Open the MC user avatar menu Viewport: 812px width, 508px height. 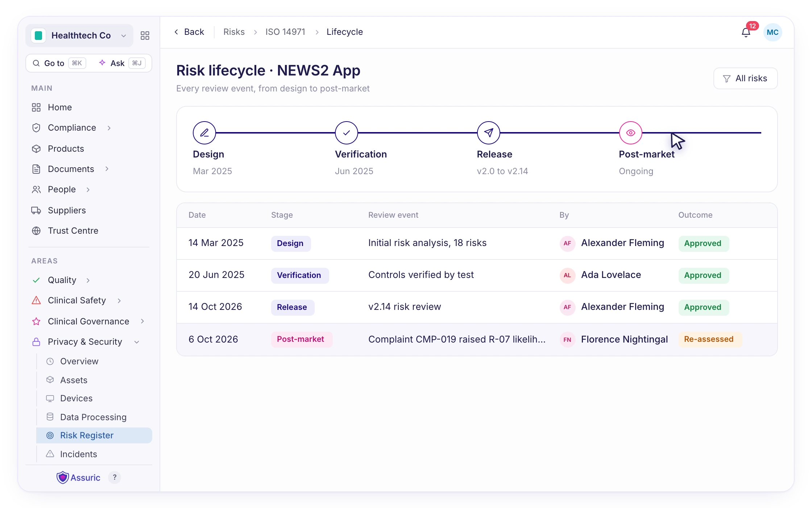[772, 32]
